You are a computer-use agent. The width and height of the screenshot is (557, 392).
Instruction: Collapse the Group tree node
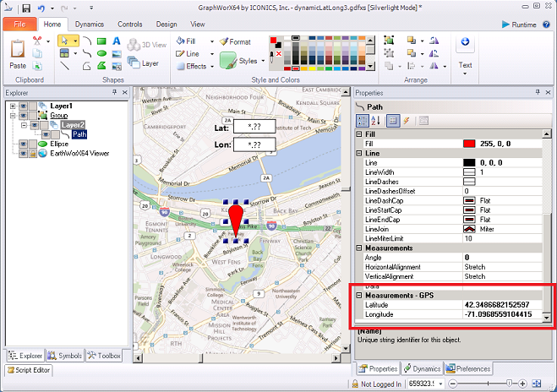13,116
